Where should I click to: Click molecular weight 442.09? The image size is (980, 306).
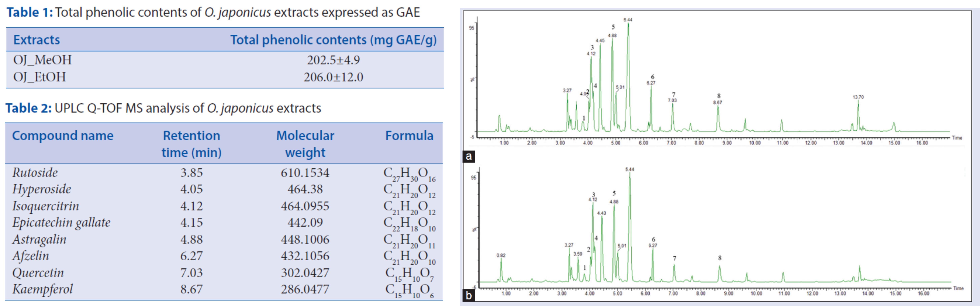[x=305, y=223]
